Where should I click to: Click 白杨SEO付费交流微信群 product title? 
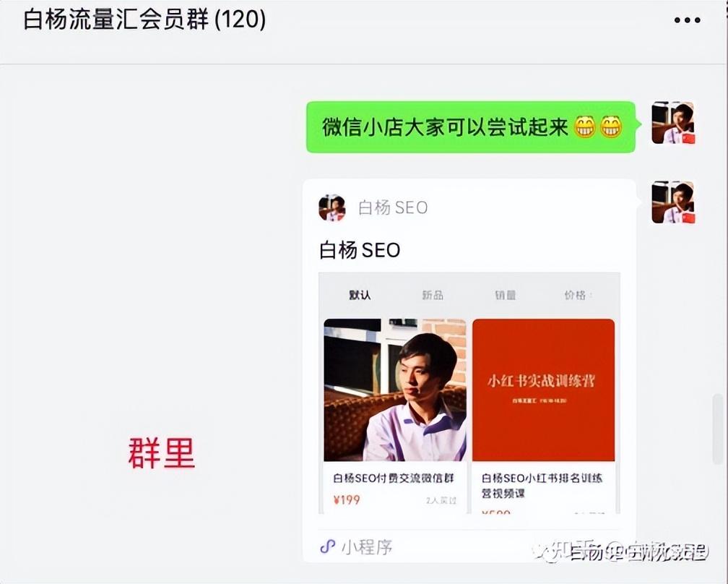[393, 478]
